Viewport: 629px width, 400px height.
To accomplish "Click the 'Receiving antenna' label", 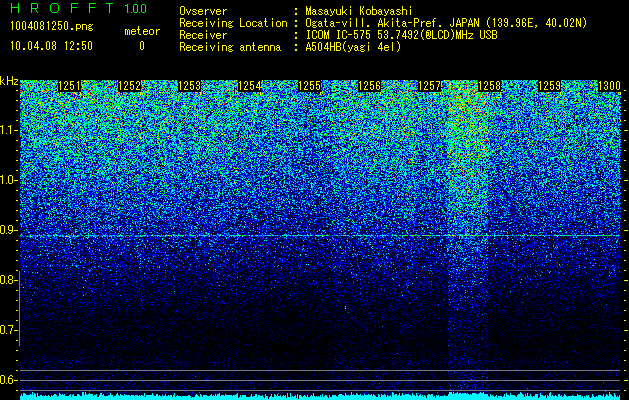I will tap(230, 47).
